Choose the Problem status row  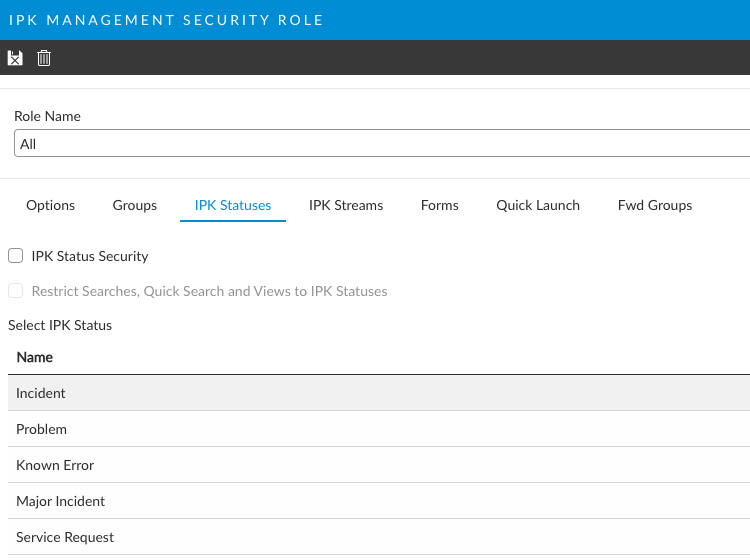tap(42, 429)
